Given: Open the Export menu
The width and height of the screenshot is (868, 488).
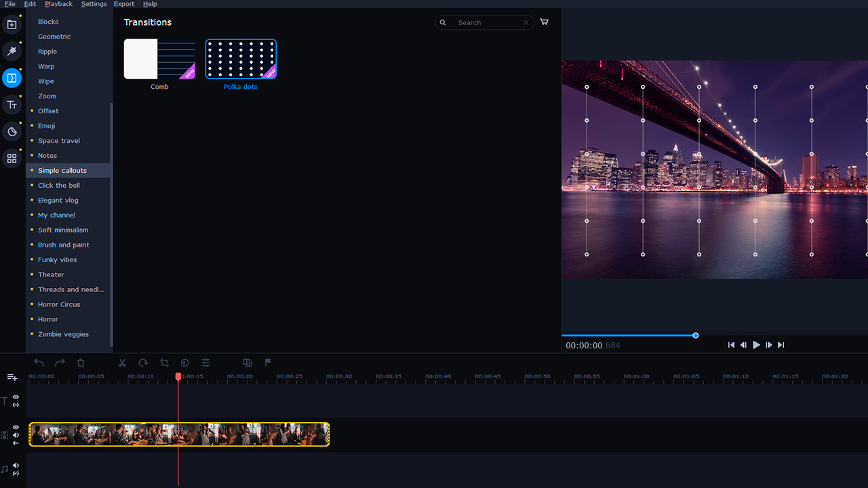Looking at the screenshot, I should pos(124,3).
